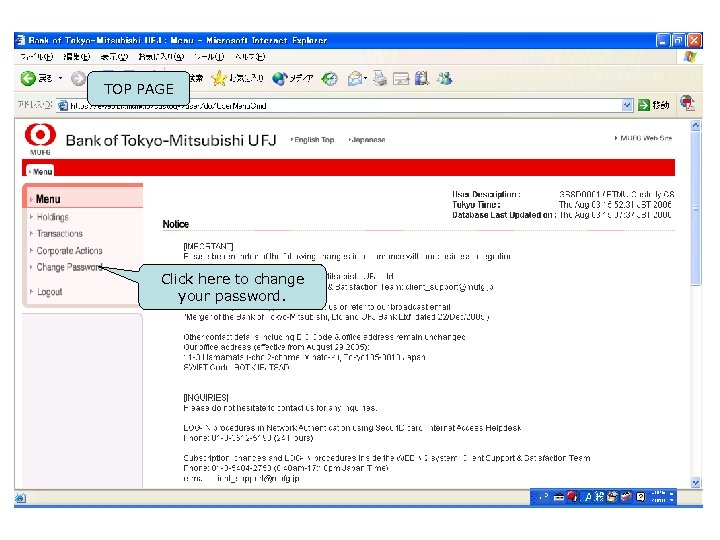Open the IME pad icon on language bar
Image resolution: width=720 pixels, height=540 pixels.
coord(612,497)
